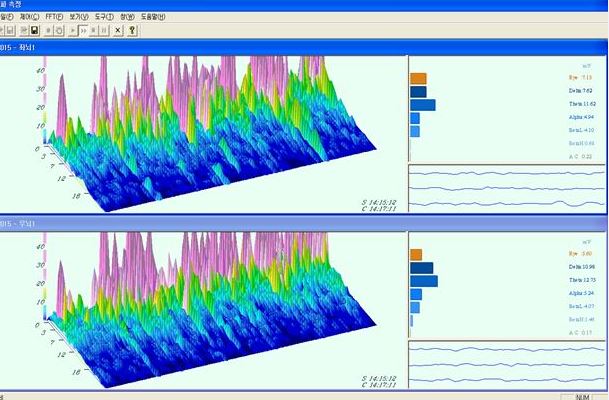Click the open folder toolbar icon

(x=21, y=30)
